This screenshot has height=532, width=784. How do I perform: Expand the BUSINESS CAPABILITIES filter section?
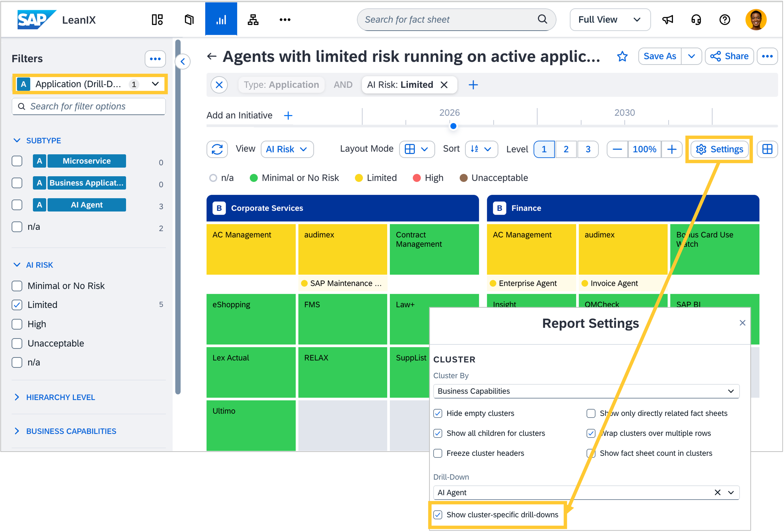pos(17,431)
